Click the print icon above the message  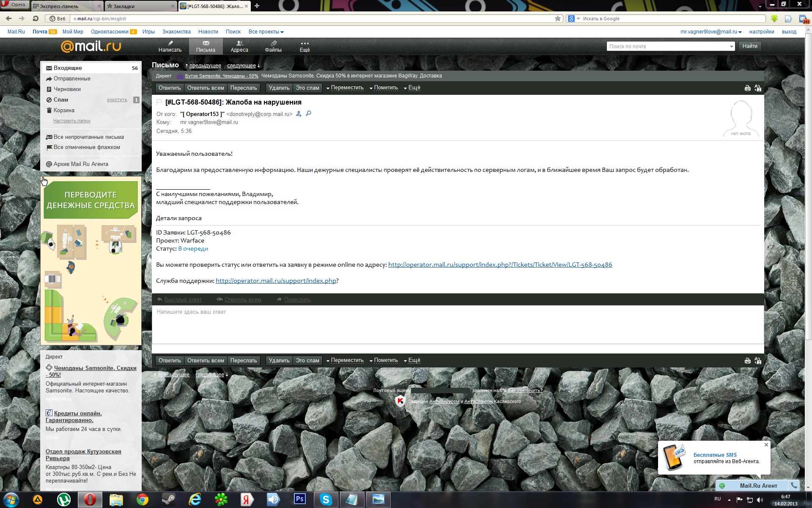point(747,88)
